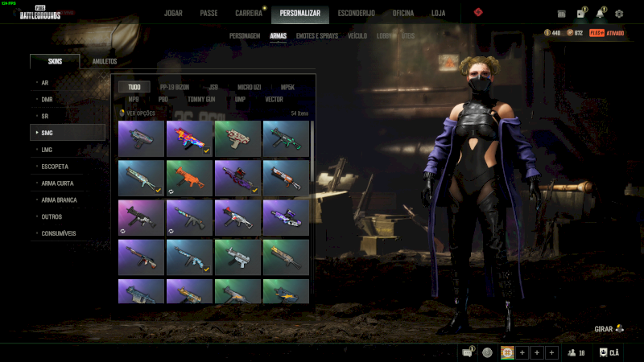The width and height of the screenshot is (644, 362).
Task: Click the crate icon left of news
Action: 561,14
